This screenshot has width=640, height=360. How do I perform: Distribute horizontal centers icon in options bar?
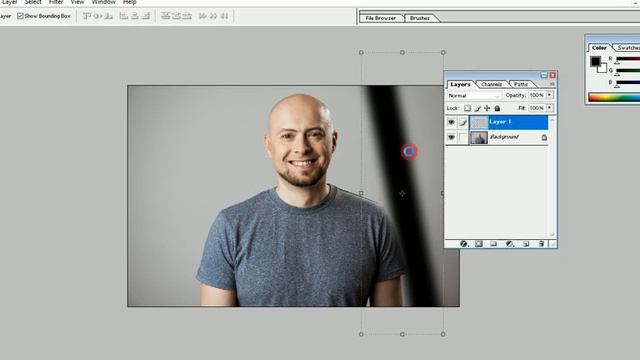(x=213, y=16)
